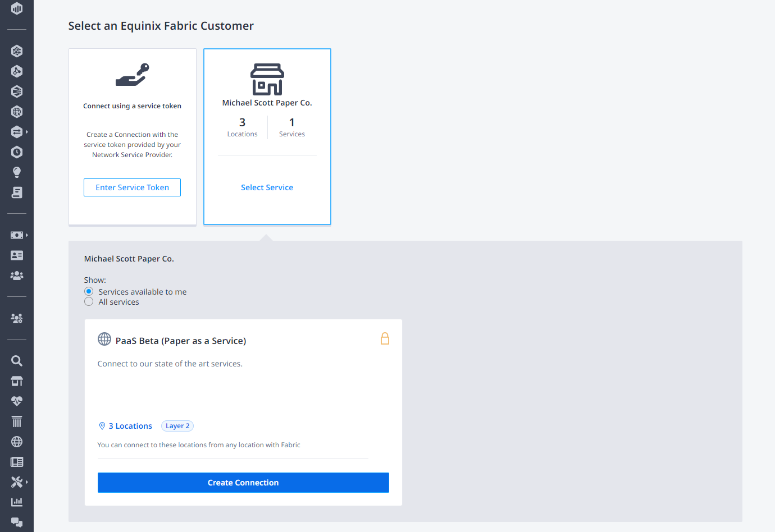Click the Enter Service Token button
Image resolution: width=775 pixels, height=532 pixels.
132,187
